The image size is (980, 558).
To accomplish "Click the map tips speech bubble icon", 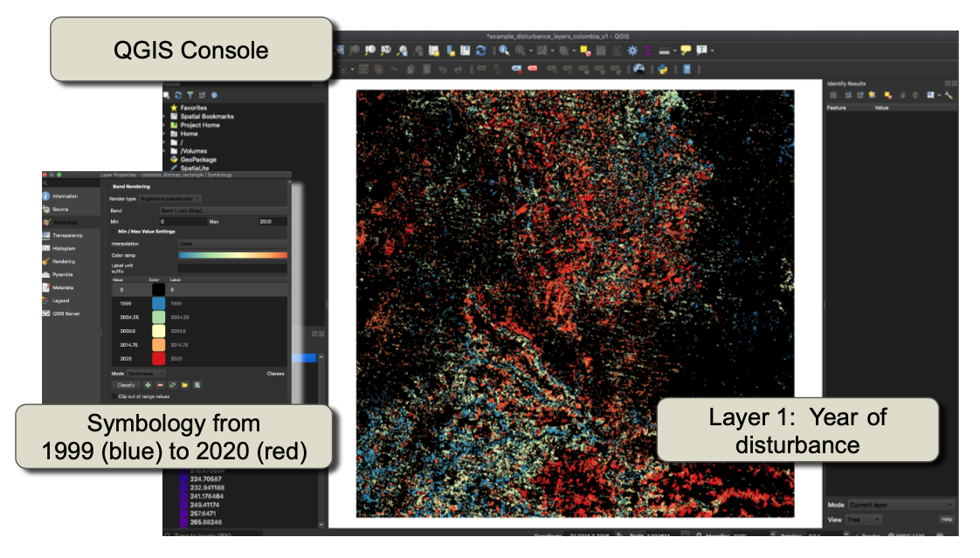I will pos(686,51).
